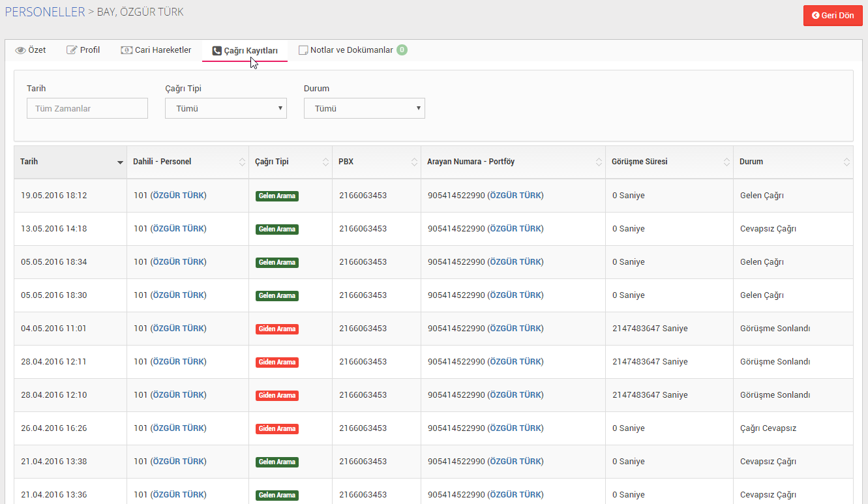868x504 pixels.
Task: Click Giden Arama badge in 28.04.2016 12:11 row
Action: [277, 362]
